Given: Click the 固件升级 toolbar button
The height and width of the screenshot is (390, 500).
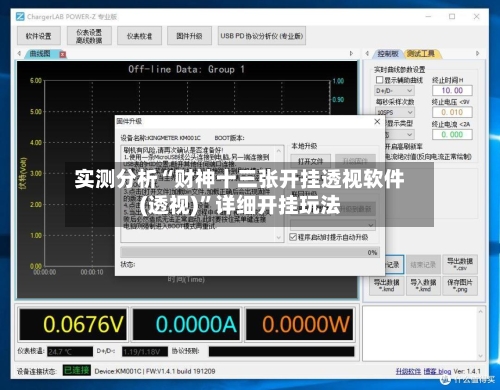Looking at the screenshot, I should (x=189, y=36).
